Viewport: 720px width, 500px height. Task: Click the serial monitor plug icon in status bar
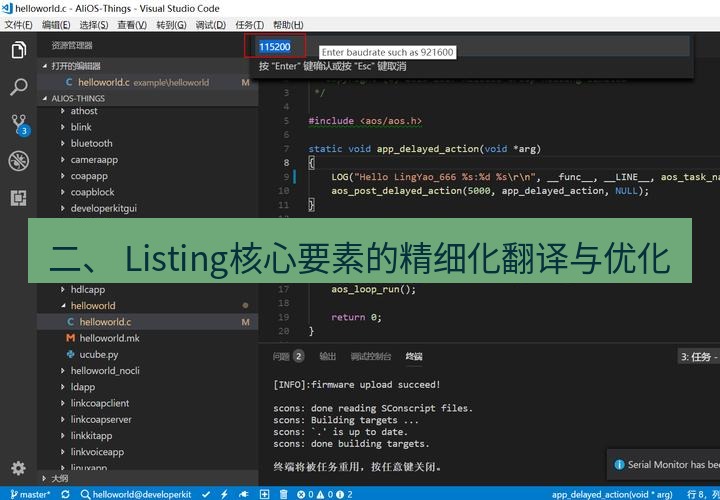click(244, 494)
